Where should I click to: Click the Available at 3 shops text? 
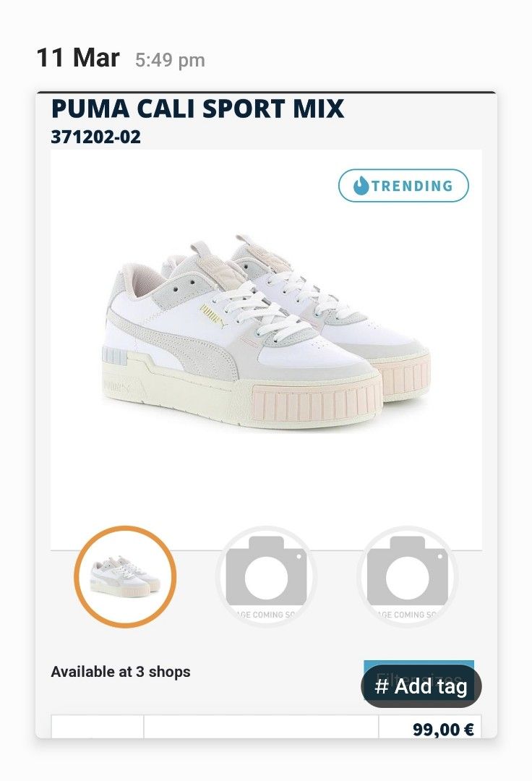tap(121, 672)
